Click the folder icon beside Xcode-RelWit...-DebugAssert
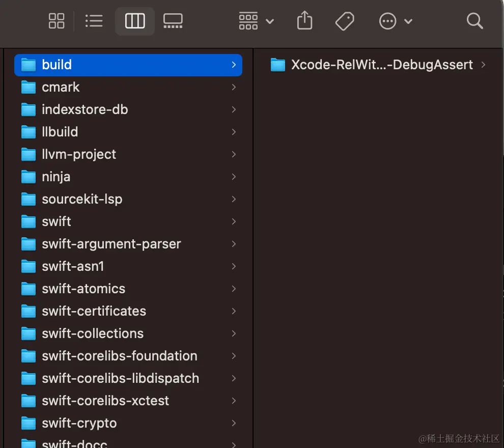This screenshot has height=448, width=504. pos(278,65)
